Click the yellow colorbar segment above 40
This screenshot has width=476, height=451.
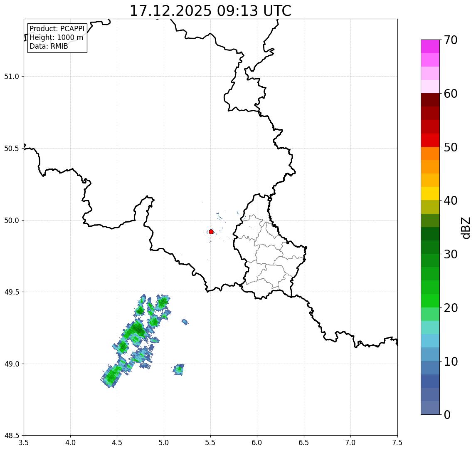coord(430,194)
